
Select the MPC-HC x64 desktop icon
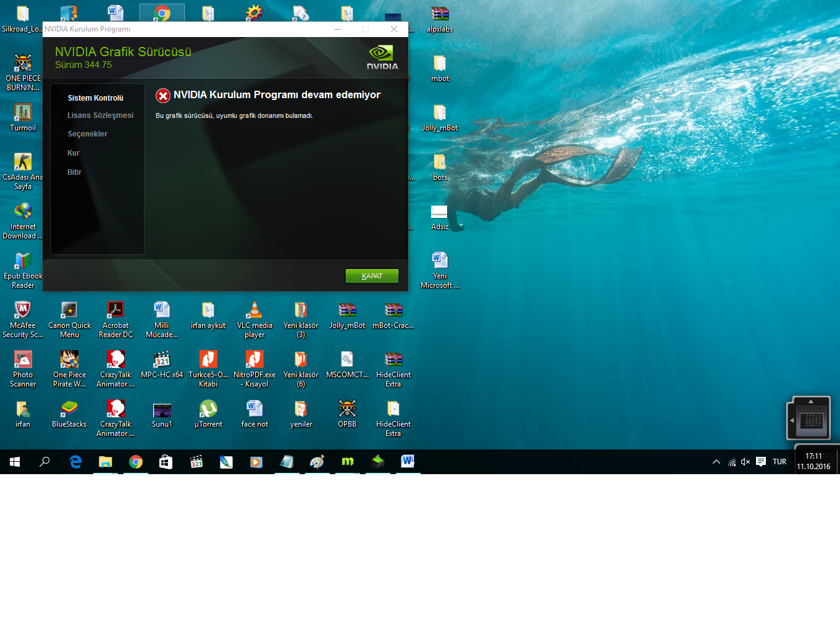click(x=162, y=364)
